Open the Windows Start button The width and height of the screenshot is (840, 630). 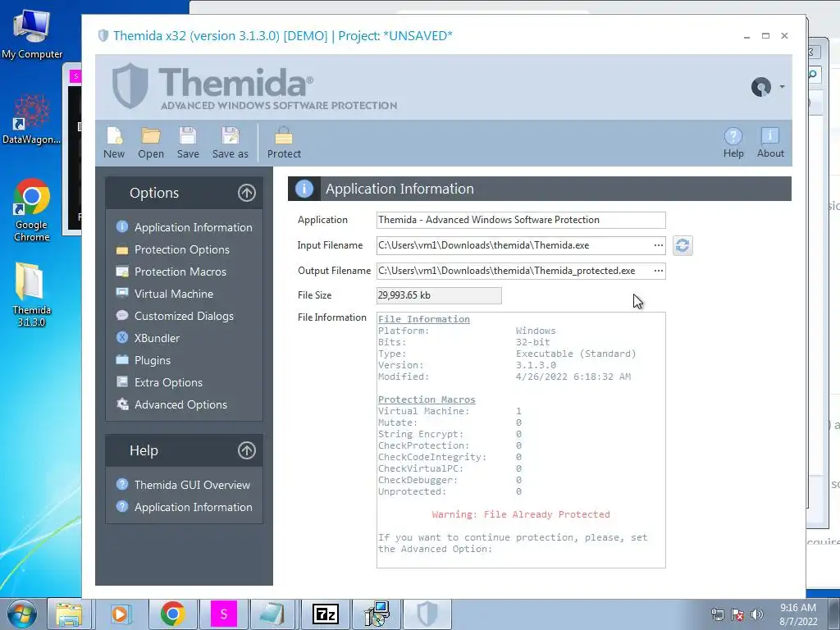pyautogui.click(x=21, y=614)
